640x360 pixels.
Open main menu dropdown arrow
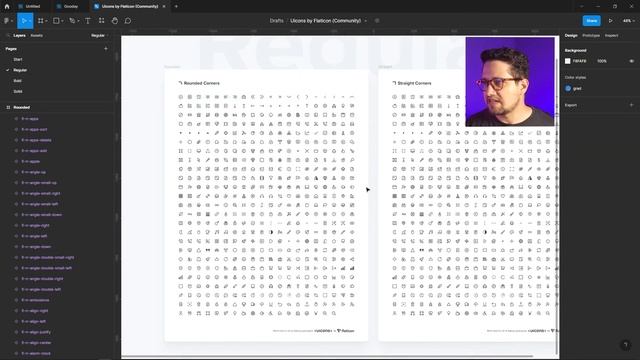12,21
